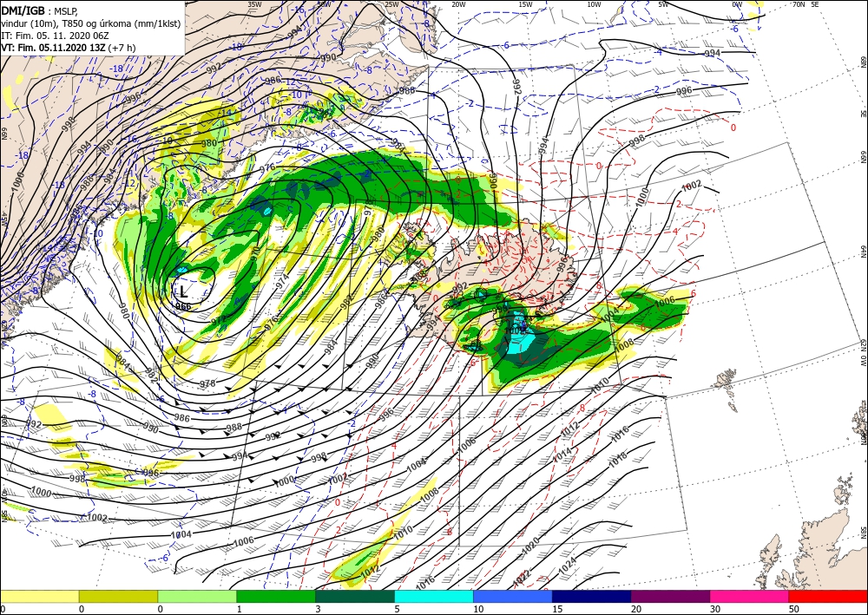This screenshot has height=615, width=868.
Task: Click 'VT: Fim. 05.11.2020 13Z (+7 h)' line
Action: click(x=68, y=48)
